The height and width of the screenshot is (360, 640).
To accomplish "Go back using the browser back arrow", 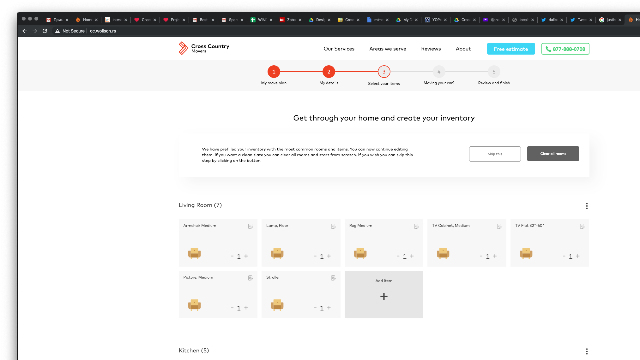I will 24,31.
